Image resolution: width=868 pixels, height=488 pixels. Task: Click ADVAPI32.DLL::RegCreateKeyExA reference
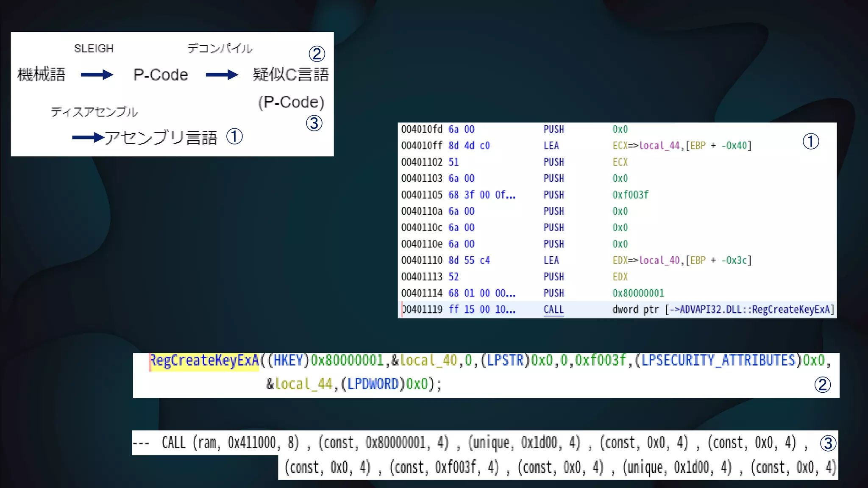pos(754,310)
